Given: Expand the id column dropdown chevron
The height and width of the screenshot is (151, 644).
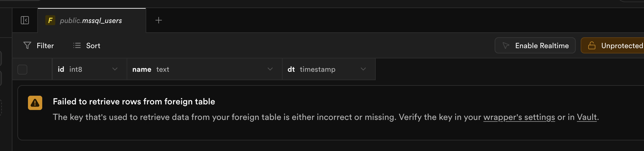Looking at the screenshot, I should [x=115, y=69].
